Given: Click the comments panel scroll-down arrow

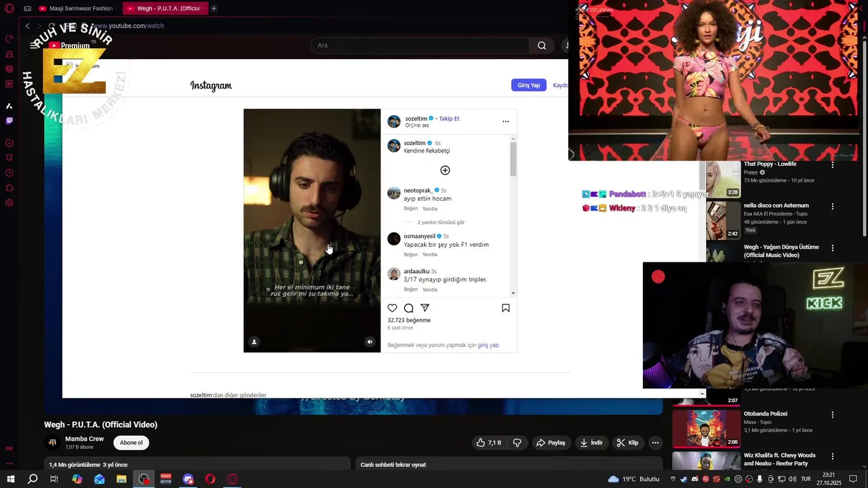Looking at the screenshot, I should click(x=513, y=293).
